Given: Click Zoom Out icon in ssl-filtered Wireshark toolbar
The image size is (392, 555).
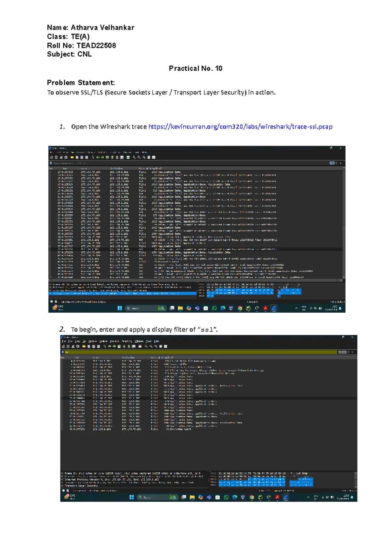Looking at the screenshot, I should click(151, 346).
